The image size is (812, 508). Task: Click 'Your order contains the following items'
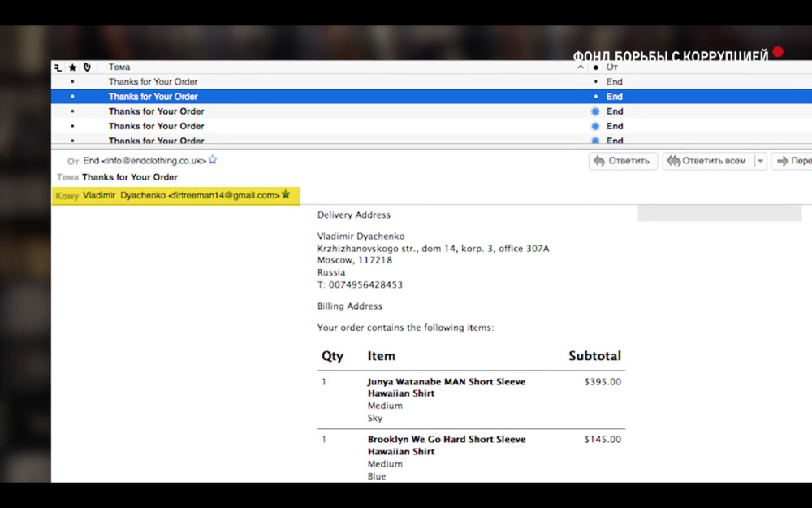click(x=405, y=328)
